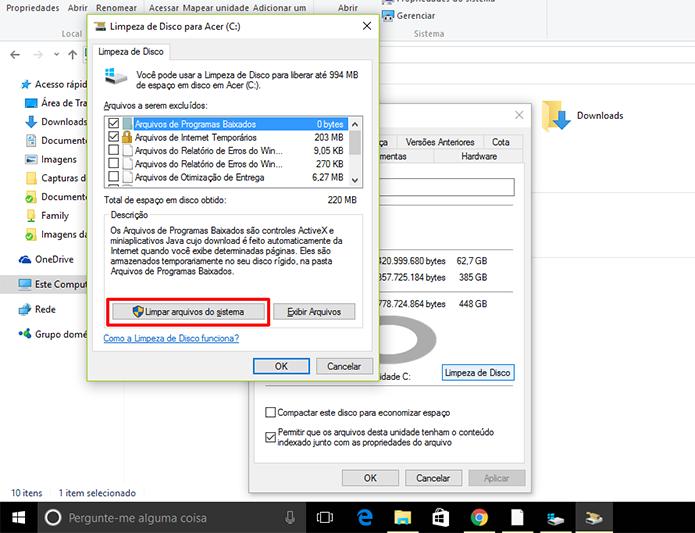Screen dimensions: 695x533
Task: Confirm Disk Cleanup with OK button
Action: 281,366
